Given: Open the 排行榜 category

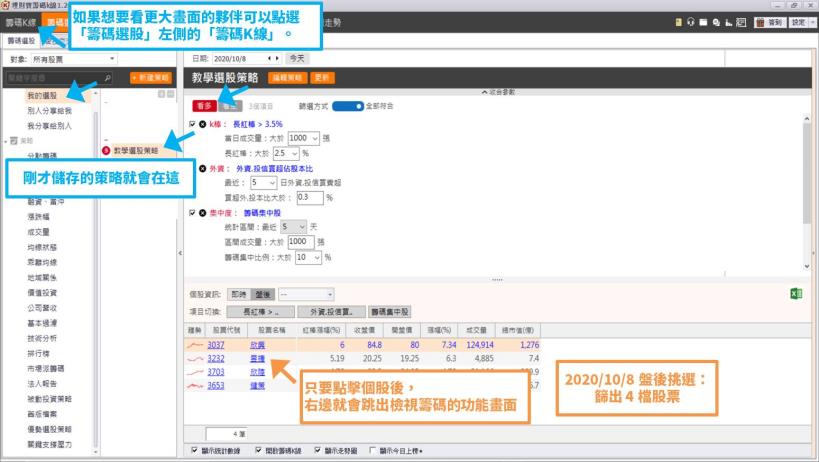Looking at the screenshot, I should (x=38, y=353).
